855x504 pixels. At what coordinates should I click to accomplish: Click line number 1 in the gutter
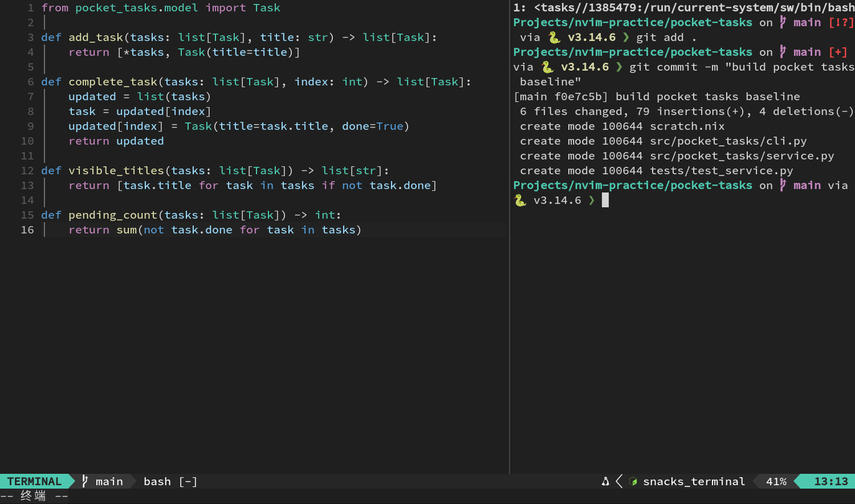(x=31, y=8)
